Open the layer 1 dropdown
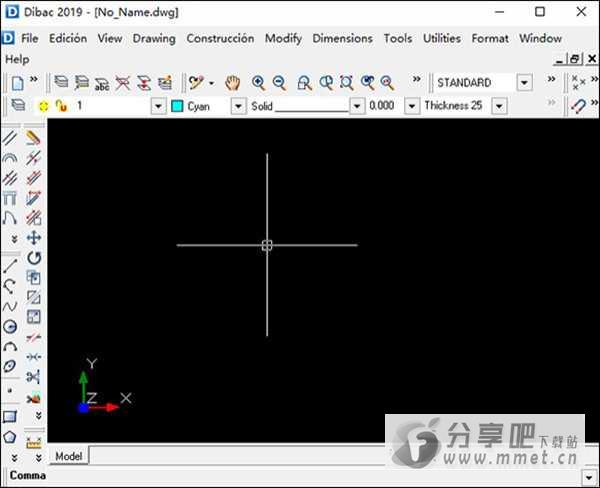 click(158, 106)
